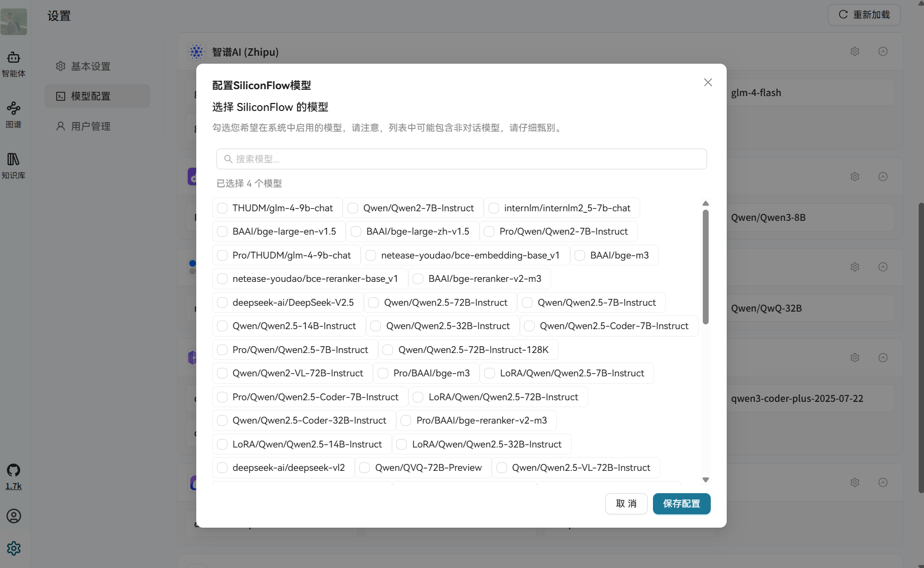The image size is (924, 568).
Task: Check Qwen/Qwen2.5-32B-Instruct without LoRA prefix
Action: [376, 326]
